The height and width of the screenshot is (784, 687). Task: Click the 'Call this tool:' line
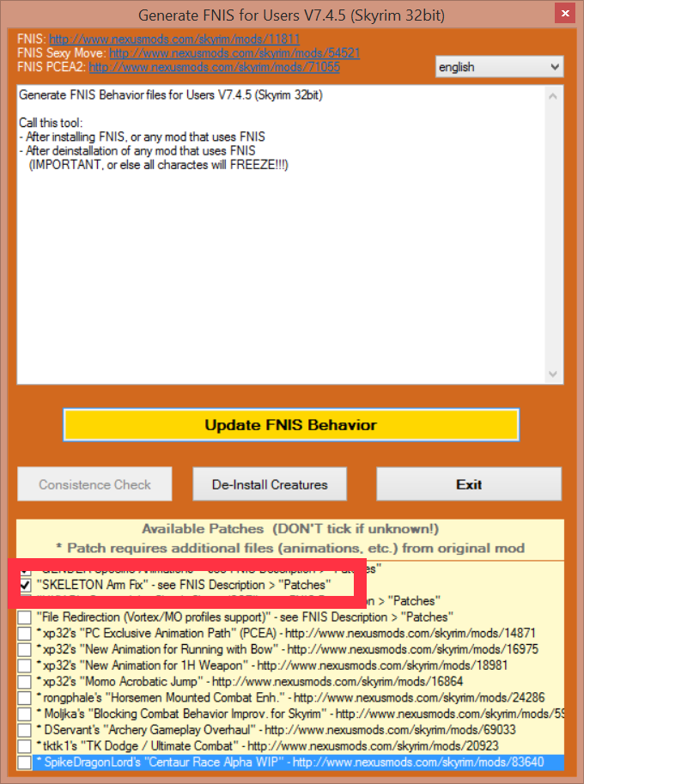pyautogui.click(x=51, y=123)
